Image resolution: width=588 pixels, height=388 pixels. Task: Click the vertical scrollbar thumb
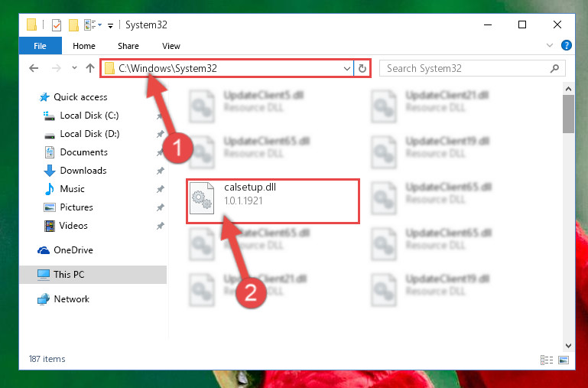[568, 114]
